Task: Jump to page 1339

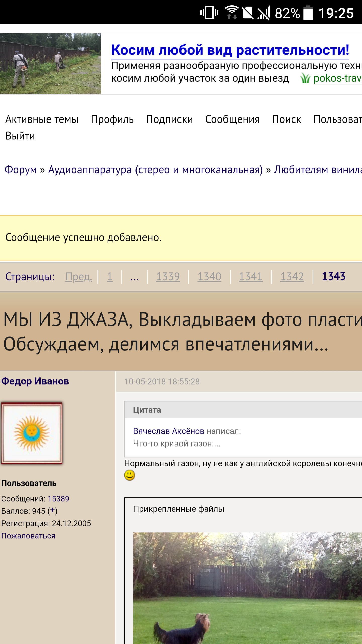Action: (x=168, y=277)
